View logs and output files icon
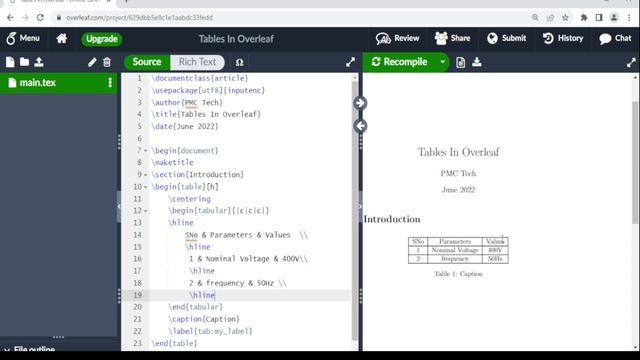Image resolution: width=640 pixels, height=360 pixels. [x=460, y=62]
